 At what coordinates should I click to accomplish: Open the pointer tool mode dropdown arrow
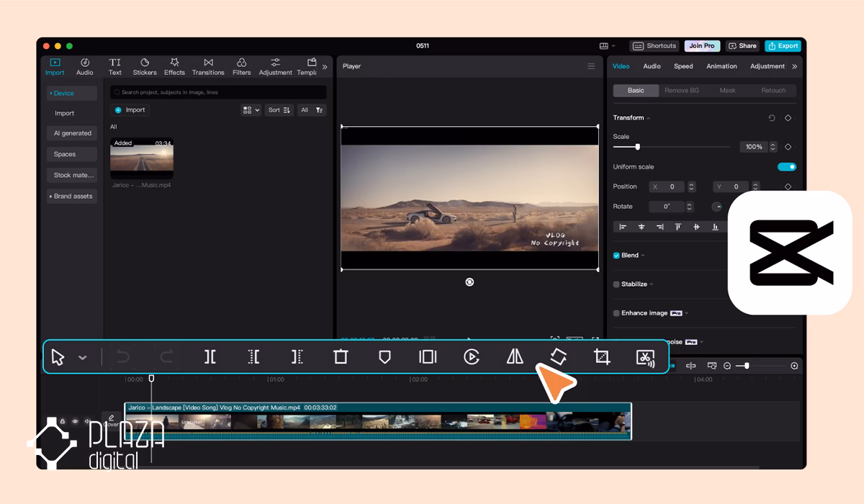click(x=83, y=358)
